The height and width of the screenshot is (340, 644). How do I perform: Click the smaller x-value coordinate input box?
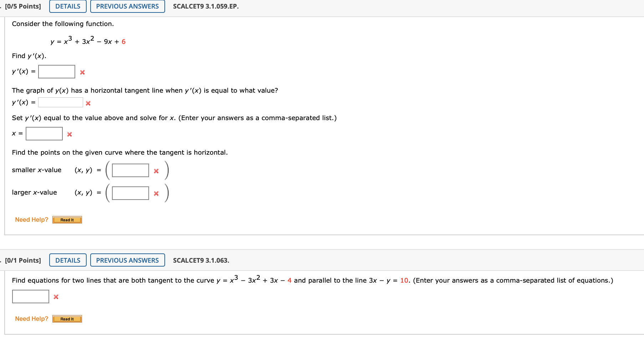coord(130,170)
